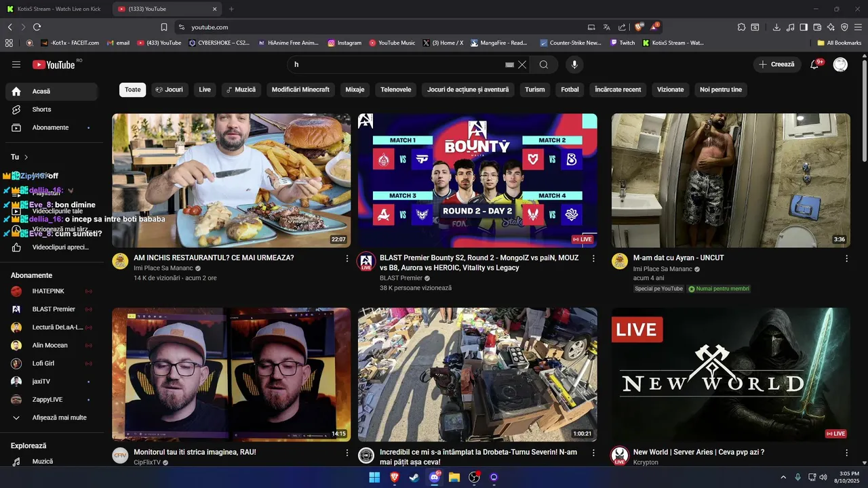Open more options for New World video
Viewport: 868px width, 488px height.
(x=846, y=452)
